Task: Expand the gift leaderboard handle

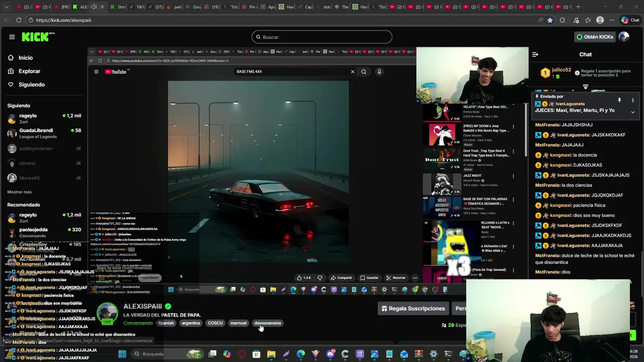Action: (585, 87)
